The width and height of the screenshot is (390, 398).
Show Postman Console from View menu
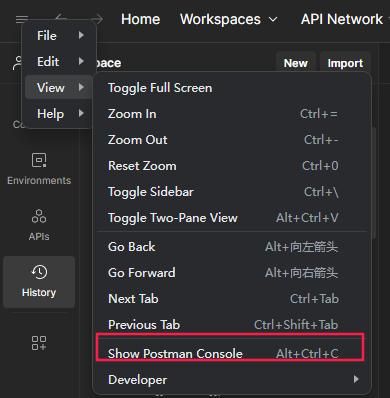click(x=232, y=353)
